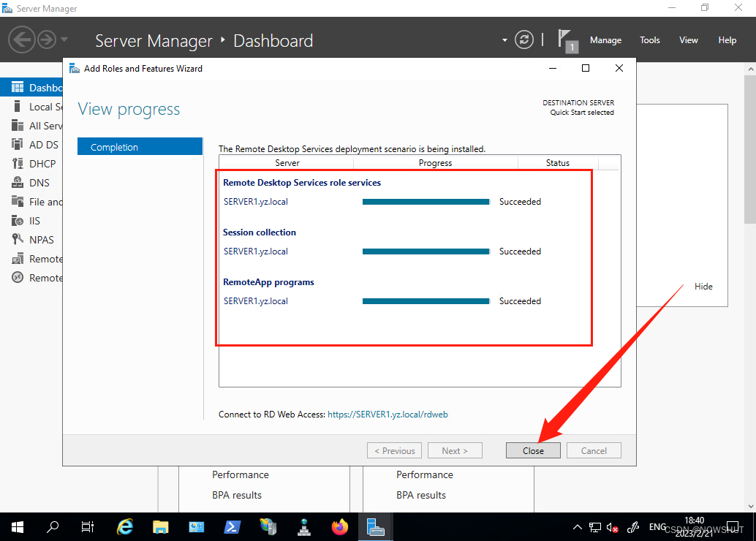
Task: Click the NPAS sidebar icon
Action: [x=18, y=239]
